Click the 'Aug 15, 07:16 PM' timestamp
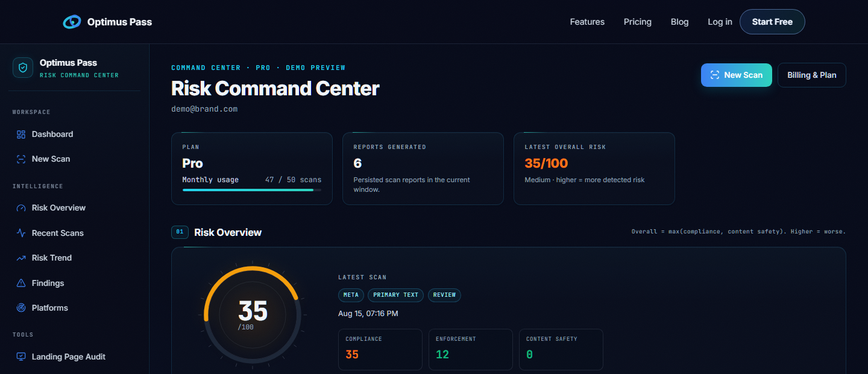The height and width of the screenshot is (374, 868). 368,314
